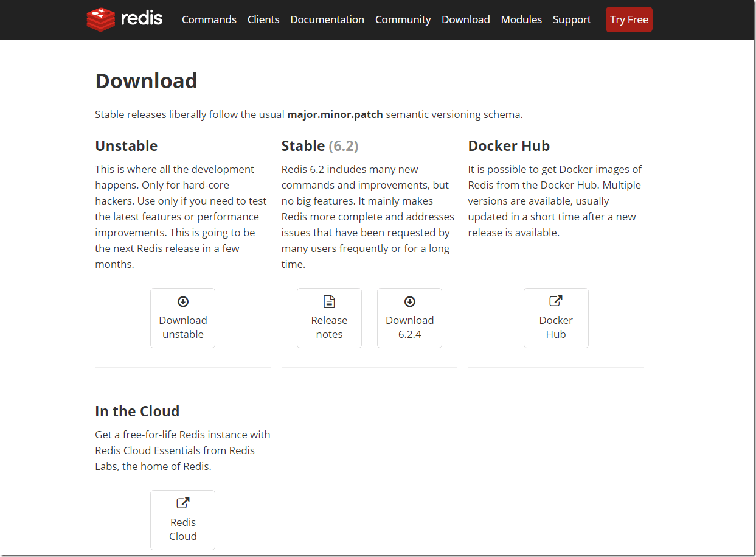Click the 'redis' wordmark text in header

pyautogui.click(x=142, y=19)
